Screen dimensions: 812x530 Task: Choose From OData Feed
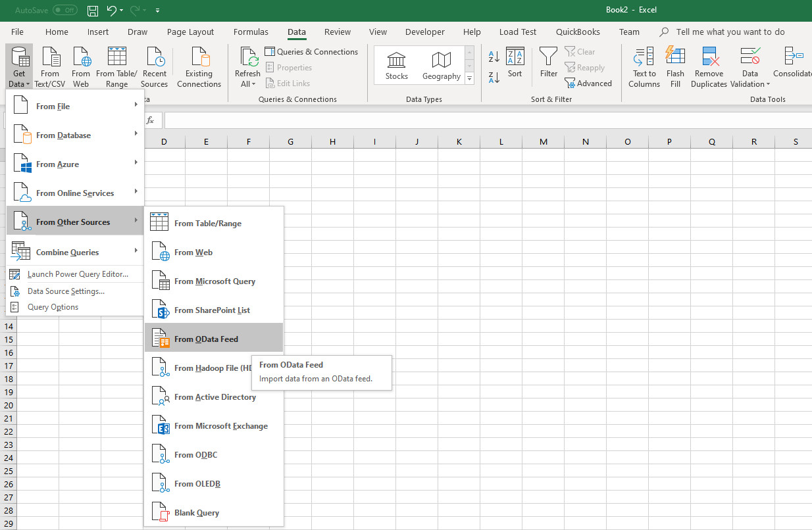[x=214, y=339]
